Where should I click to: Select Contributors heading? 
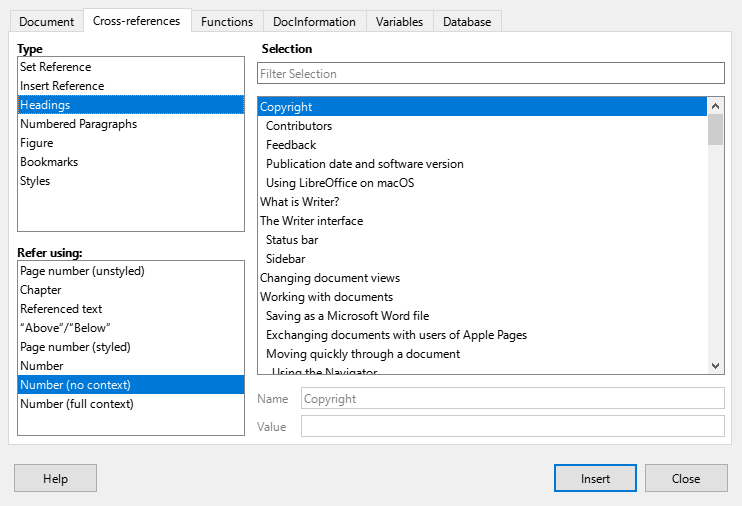click(x=482, y=125)
